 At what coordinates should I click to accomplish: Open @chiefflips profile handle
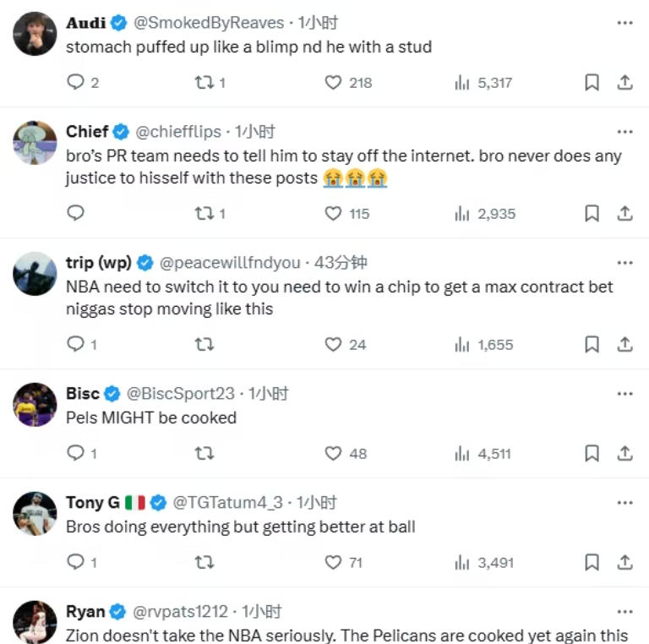pyautogui.click(x=178, y=132)
